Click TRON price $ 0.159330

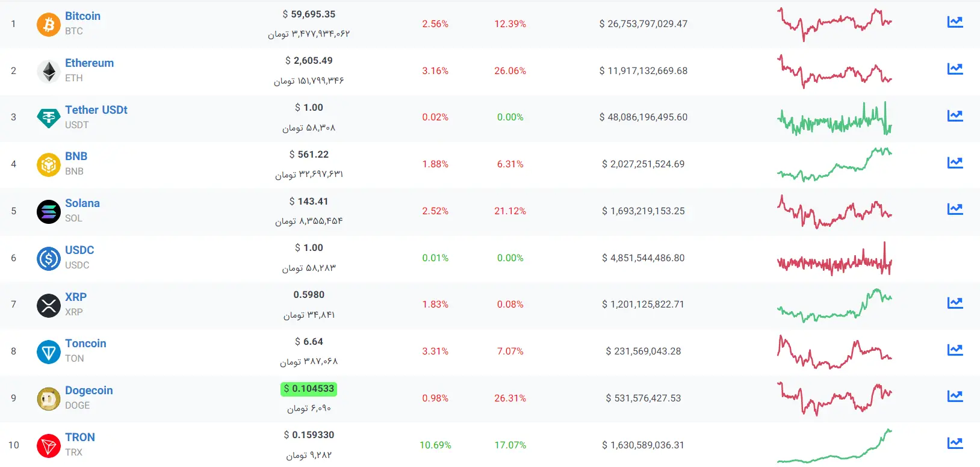click(x=309, y=435)
